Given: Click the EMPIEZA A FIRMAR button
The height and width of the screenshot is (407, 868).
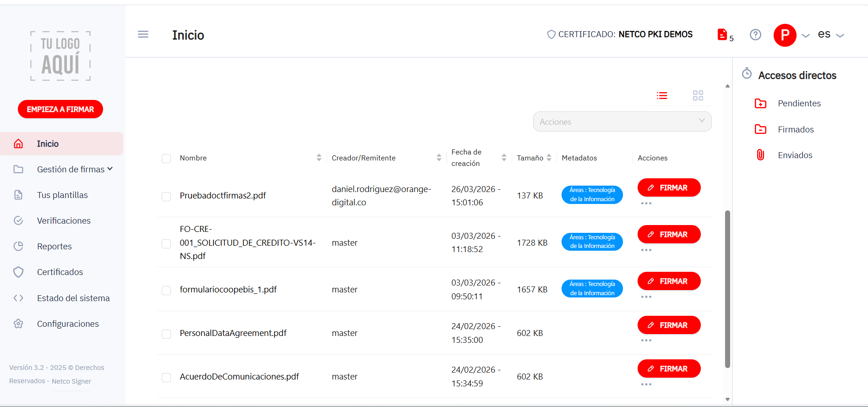Looking at the screenshot, I should 60,109.
